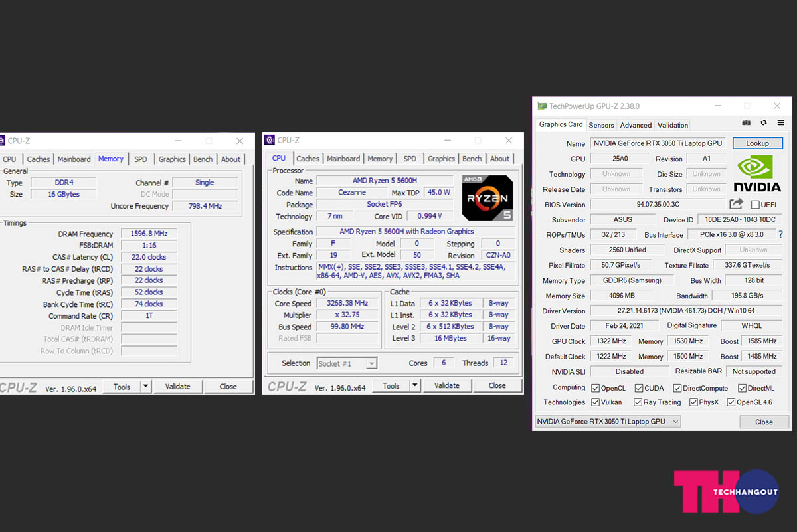Switch to the Sensors tab in GPU-Z
797x532 pixels.
point(601,125)
